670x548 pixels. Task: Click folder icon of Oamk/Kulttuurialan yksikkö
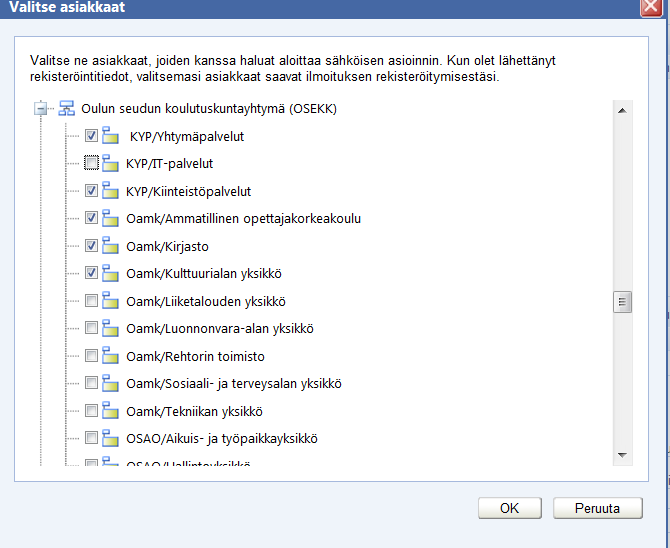tap(110, 272)
